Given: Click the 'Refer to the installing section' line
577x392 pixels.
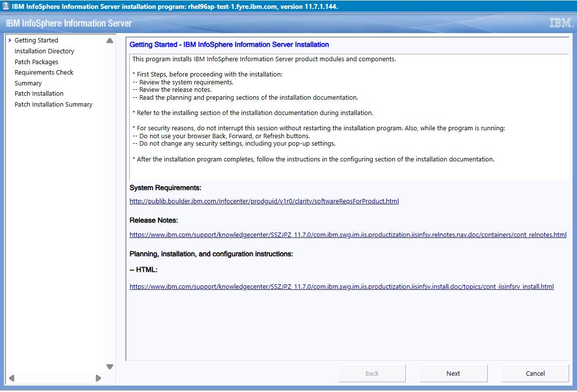Looking at the screenshot, I should [x=252, y=113].
